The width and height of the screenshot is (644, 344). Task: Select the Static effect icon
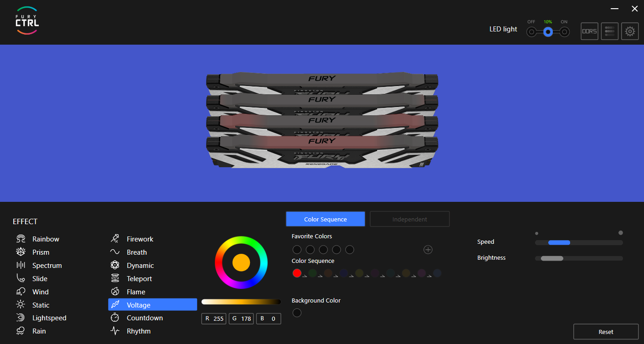click(x=21, y=305)
